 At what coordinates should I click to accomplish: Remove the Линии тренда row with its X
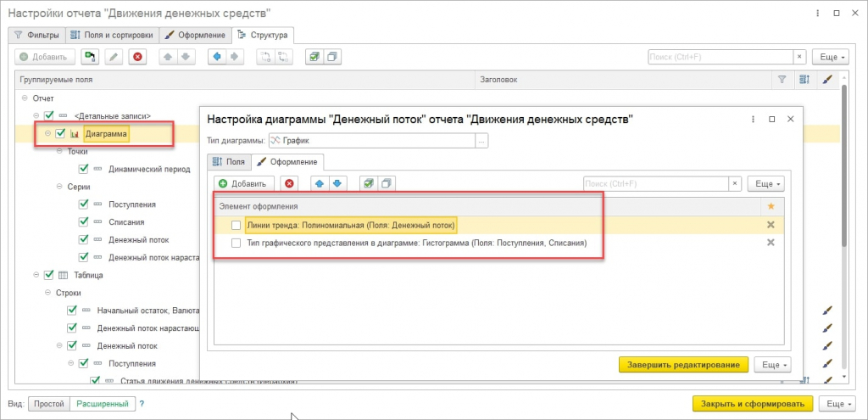coord(771,225)
